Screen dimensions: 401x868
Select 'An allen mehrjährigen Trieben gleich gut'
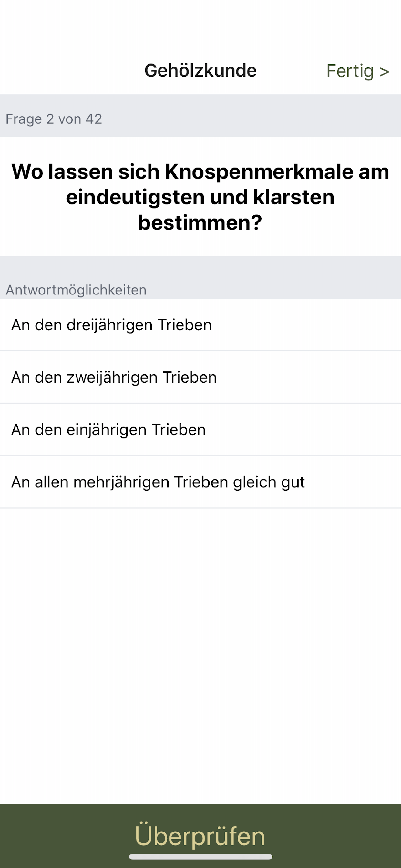[x=200, y=482]
